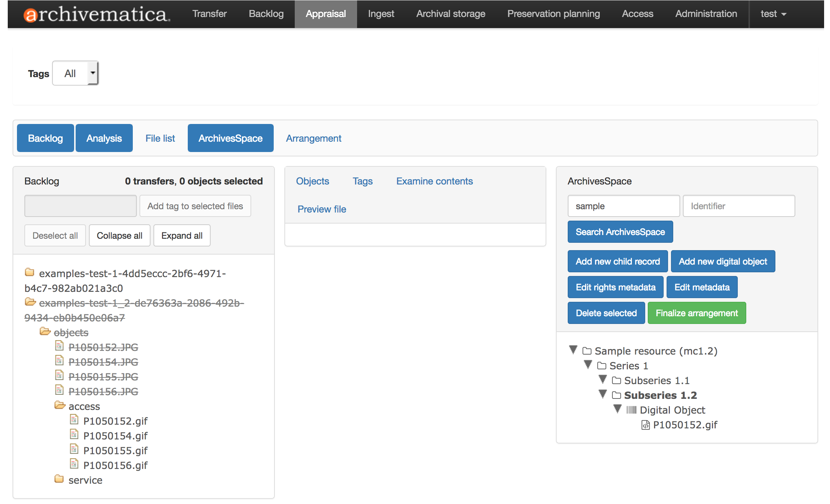Click the Identifier input field
This screenshot has height=504, width=830.
pyautogui.click(x=739, y=206)
